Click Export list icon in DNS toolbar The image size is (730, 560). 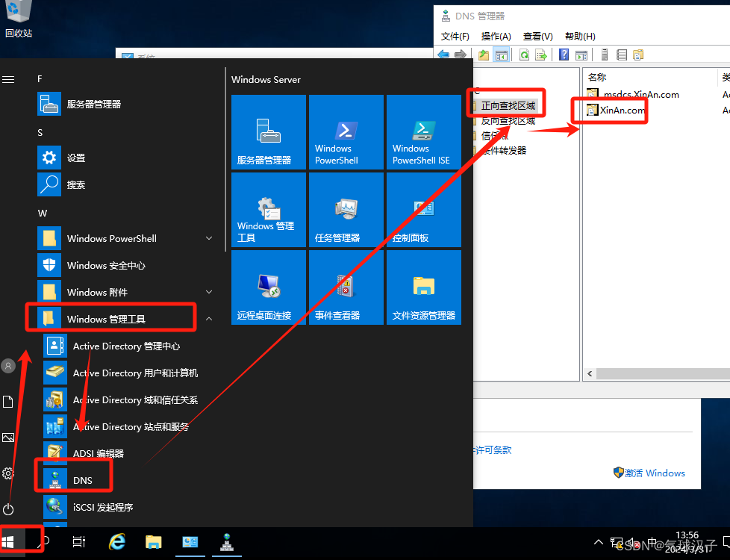click(541, 55)
